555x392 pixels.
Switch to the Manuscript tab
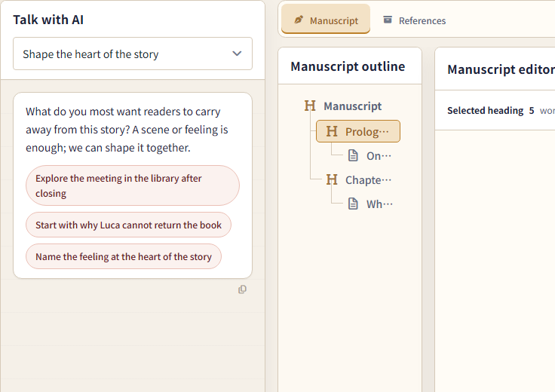[326, 19]
